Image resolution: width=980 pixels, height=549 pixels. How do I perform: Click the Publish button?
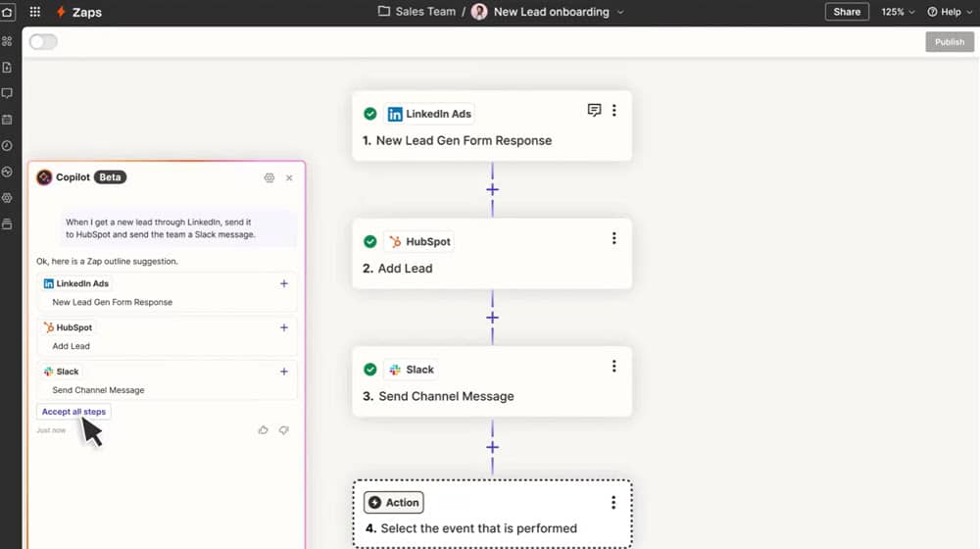click(x=950, y=42)
